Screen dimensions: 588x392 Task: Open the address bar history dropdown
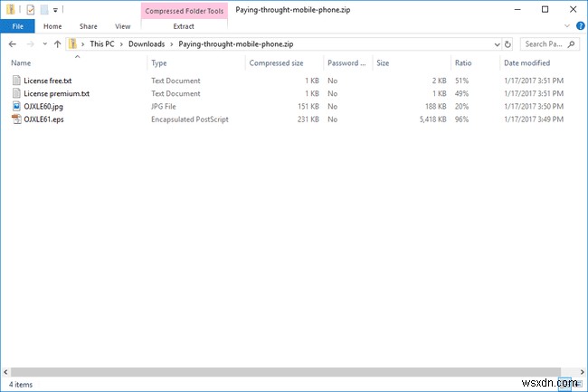pos(497,44)
